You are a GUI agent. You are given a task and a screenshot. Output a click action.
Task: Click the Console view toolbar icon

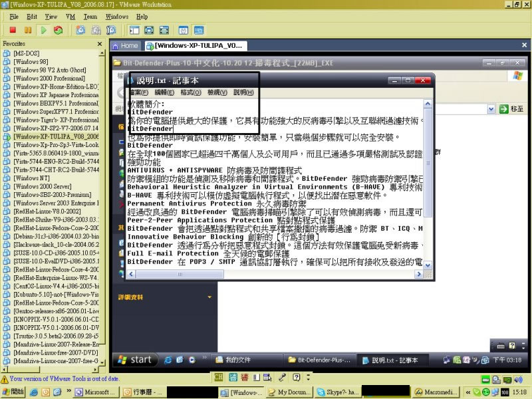[x=199, y=30]
